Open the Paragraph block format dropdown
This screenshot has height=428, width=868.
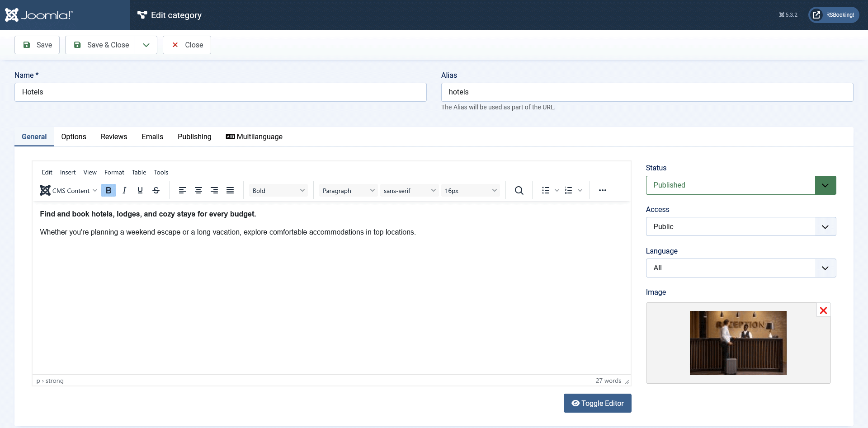tap(349, 191)
